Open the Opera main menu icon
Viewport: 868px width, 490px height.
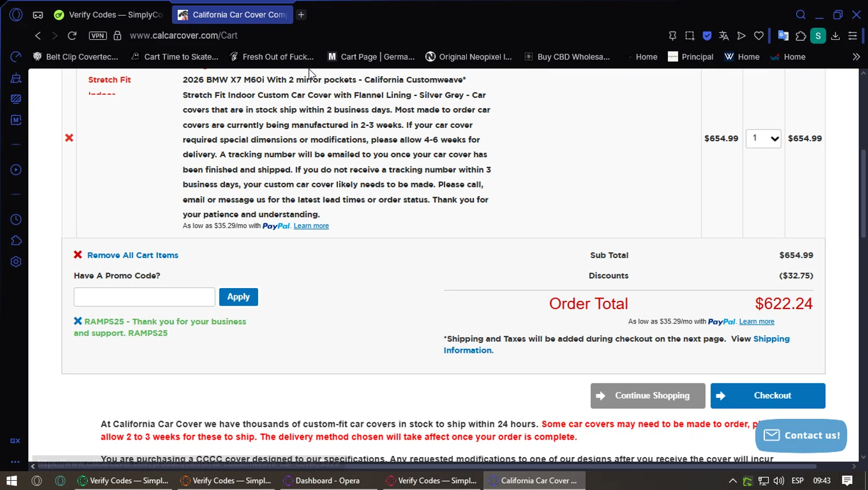[16, 14]
